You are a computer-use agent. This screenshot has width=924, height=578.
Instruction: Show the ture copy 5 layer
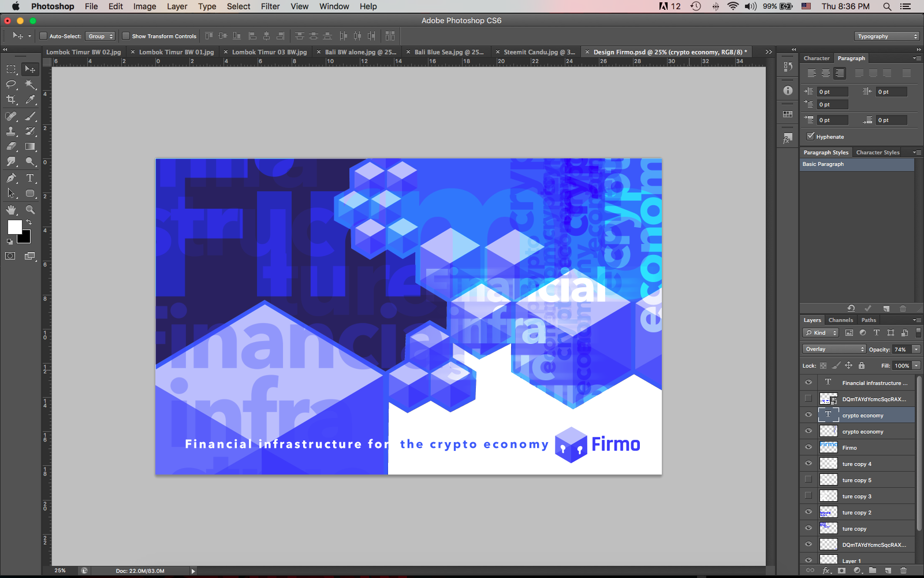click(x=808, y=480)
